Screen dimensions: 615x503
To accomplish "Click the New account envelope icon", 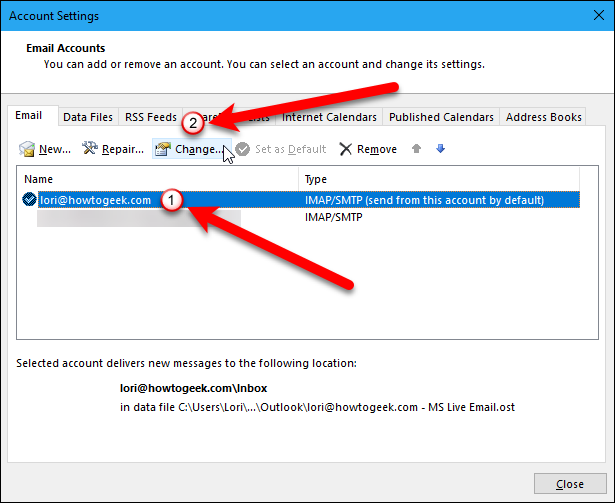I will 27,149.
